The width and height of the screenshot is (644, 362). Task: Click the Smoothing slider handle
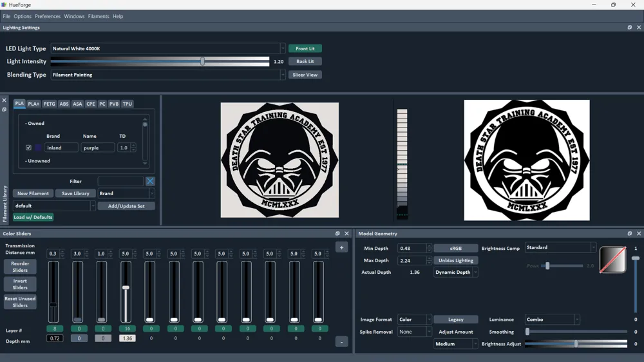[x=527, y=331]
